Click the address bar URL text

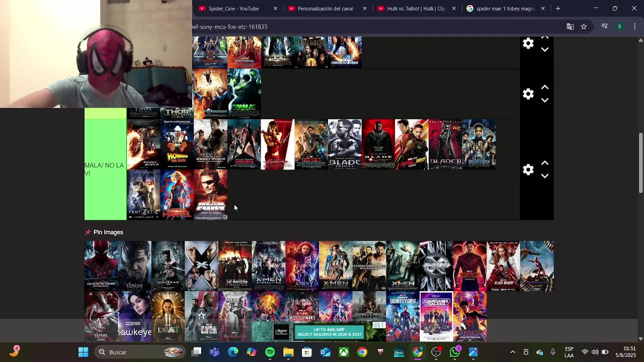(230, 27)
